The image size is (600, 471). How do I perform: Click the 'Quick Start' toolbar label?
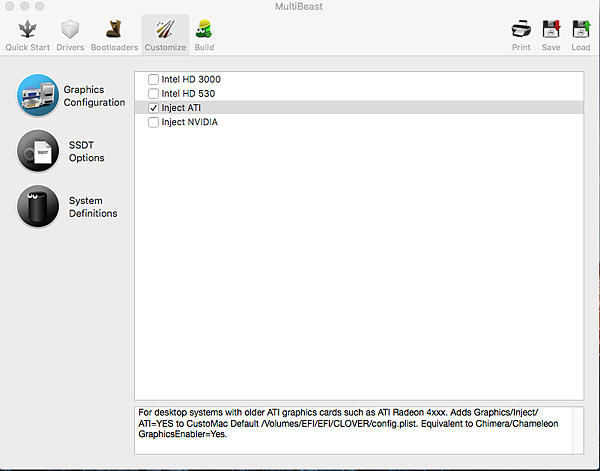pyautogui.click(x=28, y=47)
